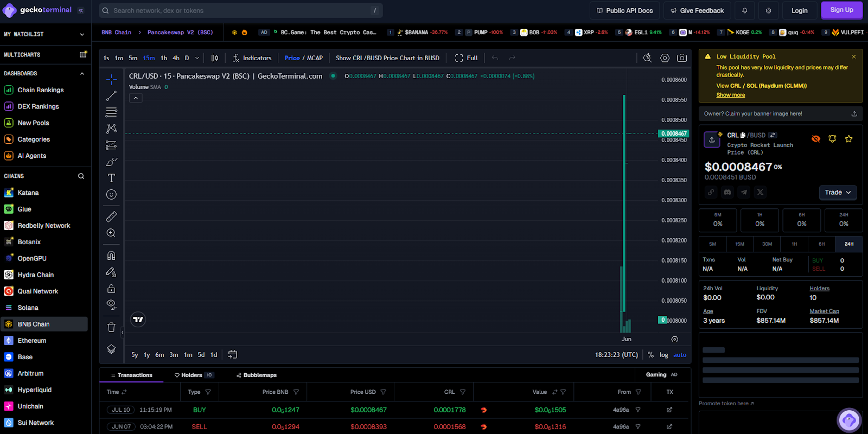Switch to the Bubblemaps tab

257,375
